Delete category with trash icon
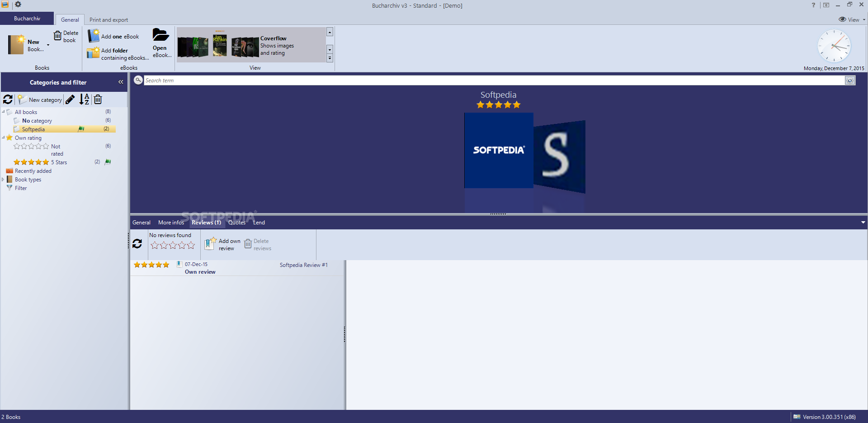 pyautogui.click(x=98, y=99)
